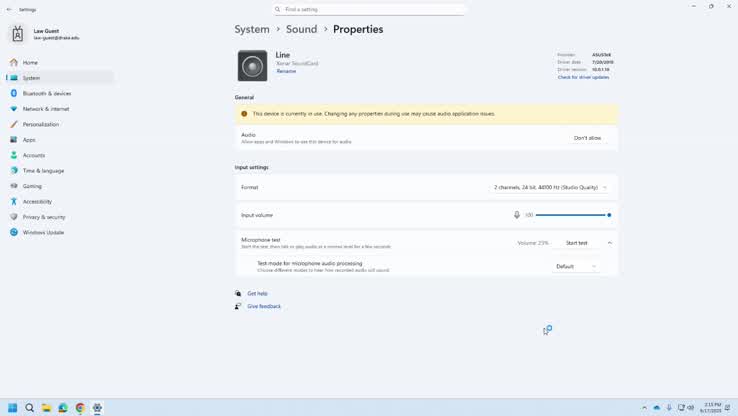Click the Line device speaker thumbnail
This screenshot has width=738, height=416.
(252, 66)
